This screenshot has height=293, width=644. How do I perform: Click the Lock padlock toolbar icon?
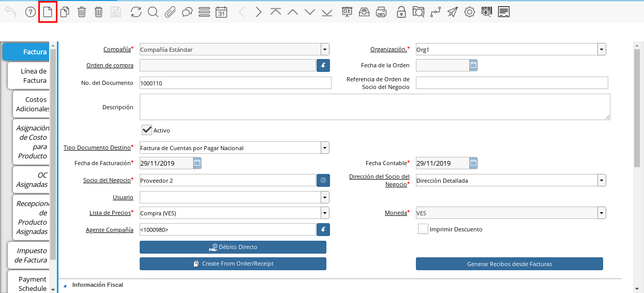point(401,12)
